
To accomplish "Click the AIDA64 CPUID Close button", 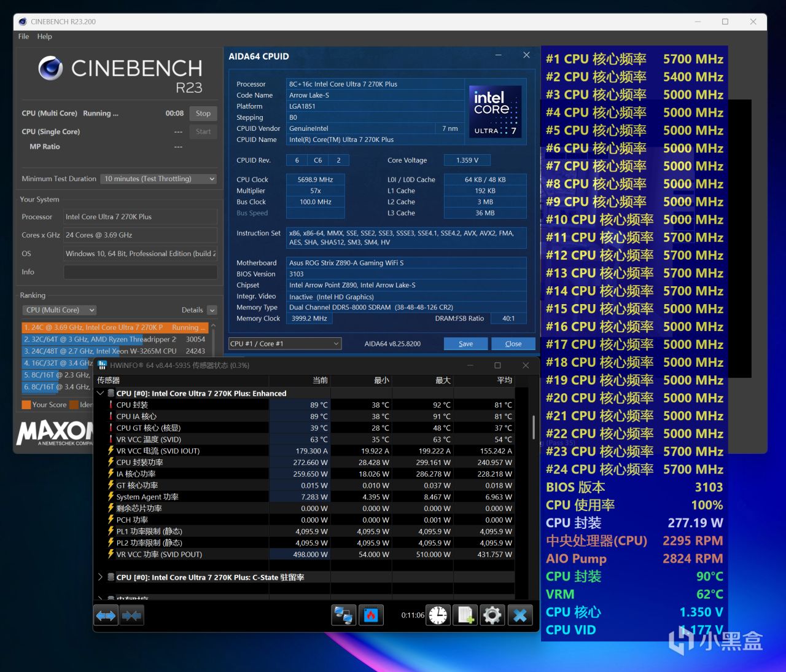I will [x=513, y=344].
